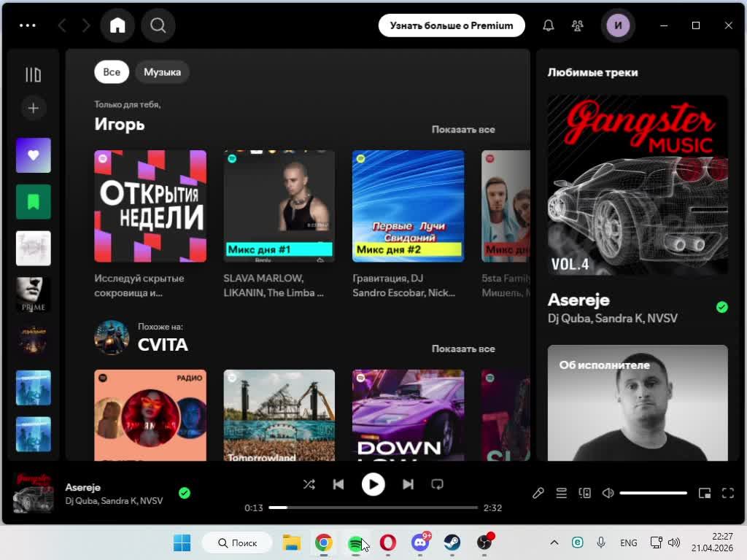
Task: Click the taskbar Поиск search box
Action: [x=237, y=542]
